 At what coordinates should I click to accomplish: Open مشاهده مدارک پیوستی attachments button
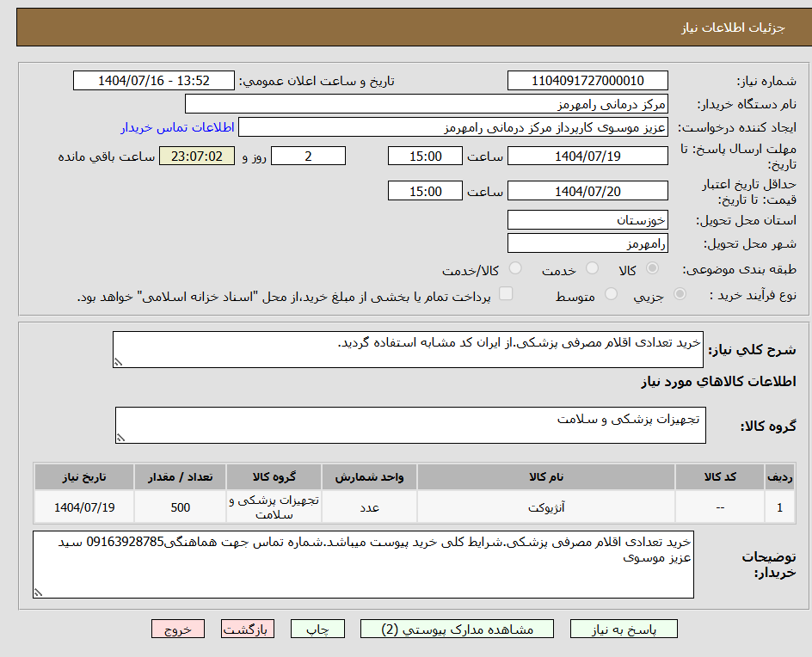tap(458, 629)
